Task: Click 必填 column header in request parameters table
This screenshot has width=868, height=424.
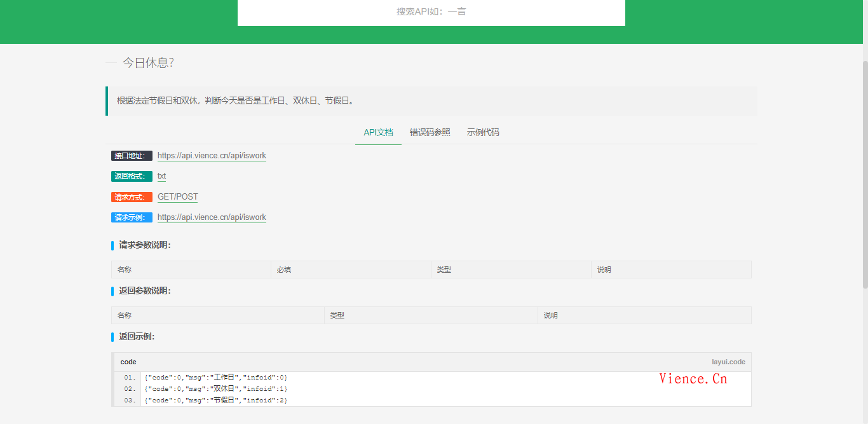Action: [x=284, y=270]
